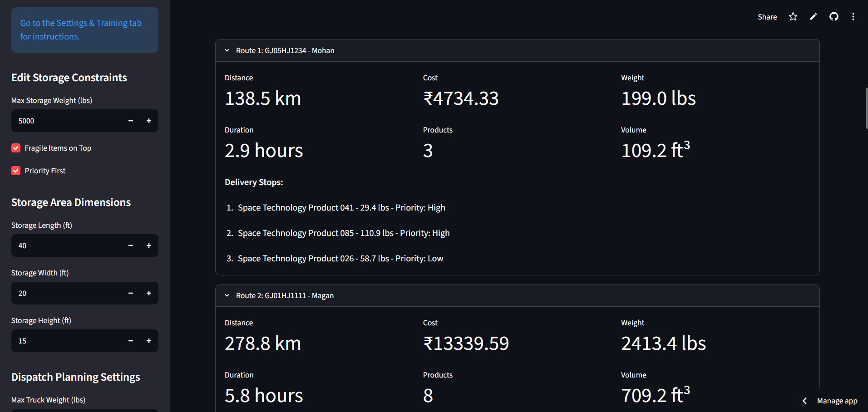Image resolution: width=868 pixels, height=412 pixels.
Task: Click the Storage Length value field
Action: tap(67, 245)
